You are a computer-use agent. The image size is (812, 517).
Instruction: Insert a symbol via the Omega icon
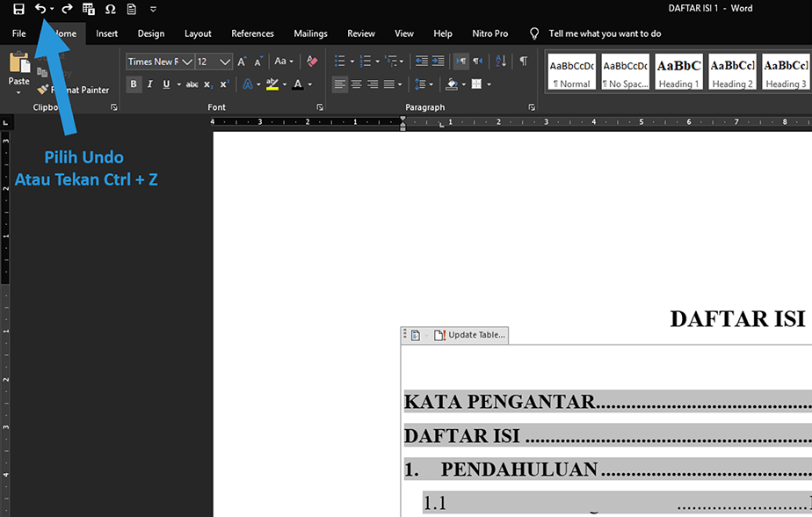pyautogui.click(x=110, y=9)
